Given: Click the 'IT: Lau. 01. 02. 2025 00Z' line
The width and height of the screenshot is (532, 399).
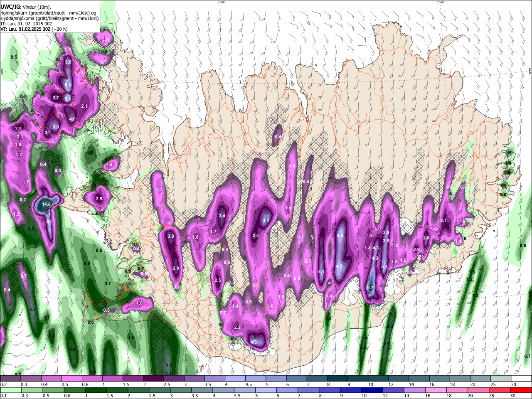Looking at the screenshot, I should [26, 24].
